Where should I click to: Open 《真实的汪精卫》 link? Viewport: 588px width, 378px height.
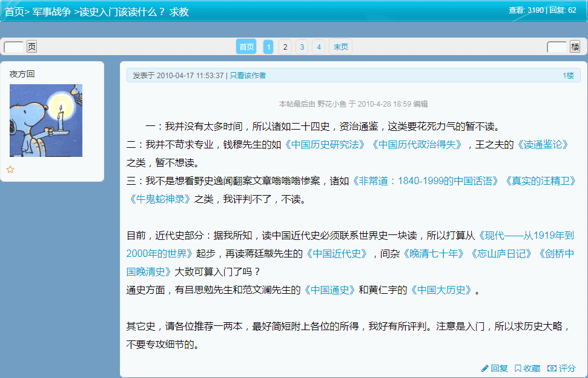pyautogui.click(x=541, y=181)
